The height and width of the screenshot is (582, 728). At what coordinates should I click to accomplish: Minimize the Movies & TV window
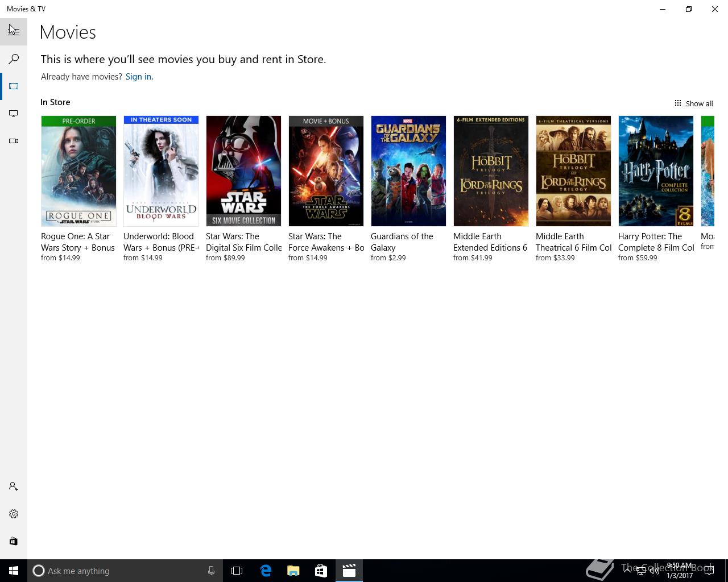(663, 9)
